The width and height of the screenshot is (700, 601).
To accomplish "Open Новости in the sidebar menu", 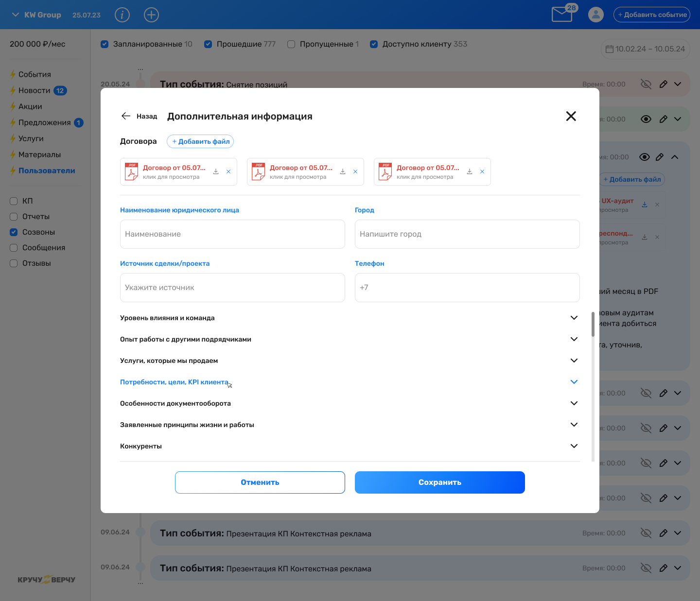I will point(35,90).
